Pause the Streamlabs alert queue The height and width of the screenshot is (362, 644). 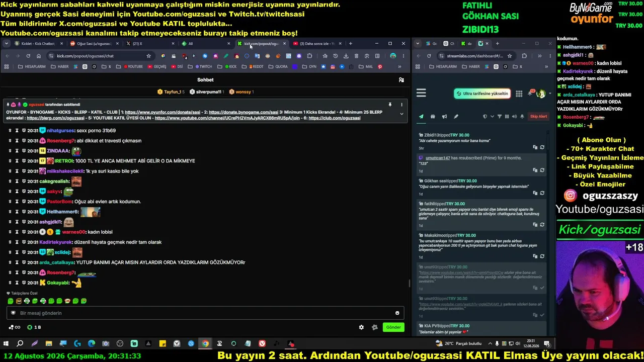pyautogui.click(x=507, y=117)
